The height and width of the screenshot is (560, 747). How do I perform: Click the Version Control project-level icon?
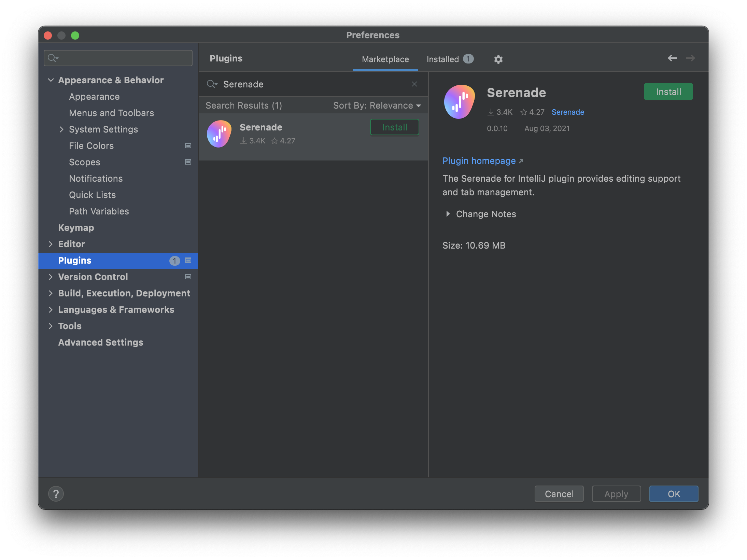pos(188,277)
